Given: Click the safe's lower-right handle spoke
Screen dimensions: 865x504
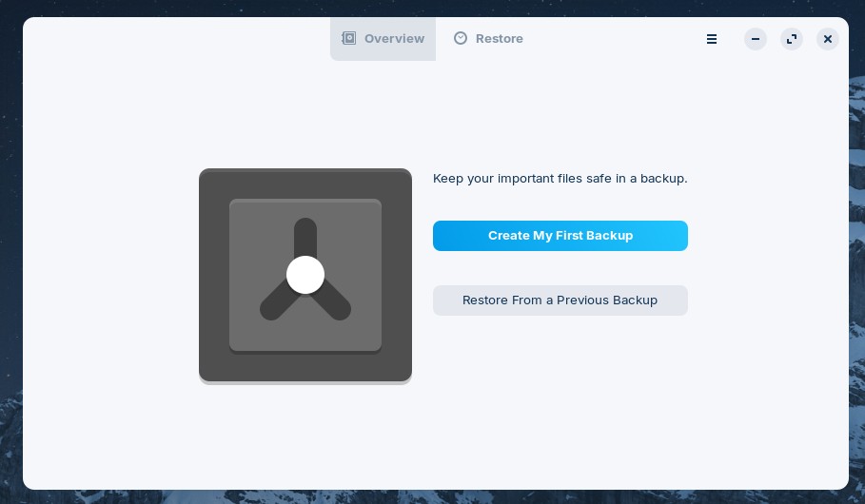Looking at the screenshot, I should pyautogui.click(x=334, y=303).
